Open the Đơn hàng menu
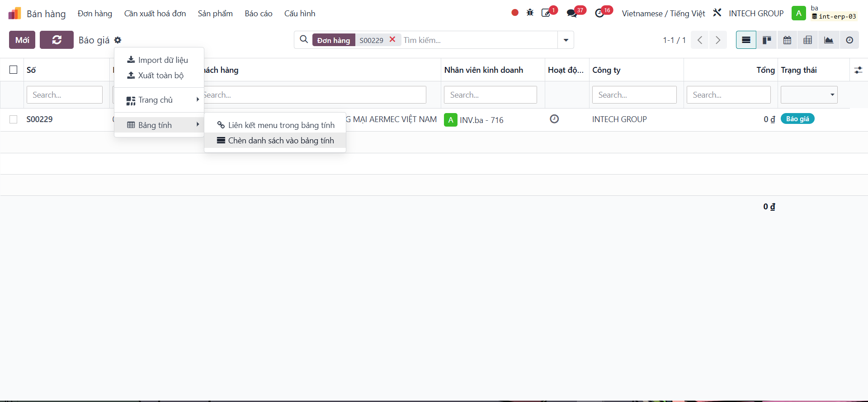This screenshot has height=402, width=868. [x=95, y=13]
